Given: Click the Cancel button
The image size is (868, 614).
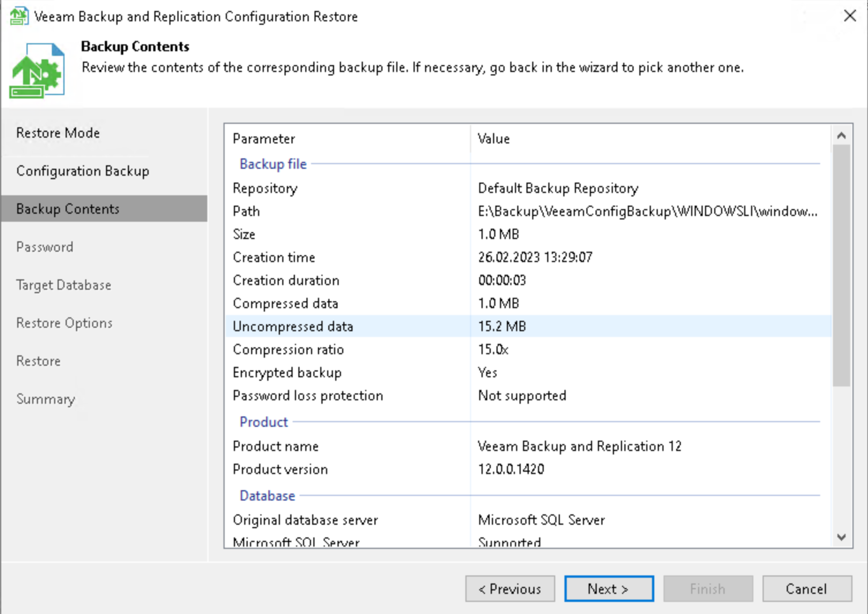Looking at the screenshot, I should click(807, 589).
